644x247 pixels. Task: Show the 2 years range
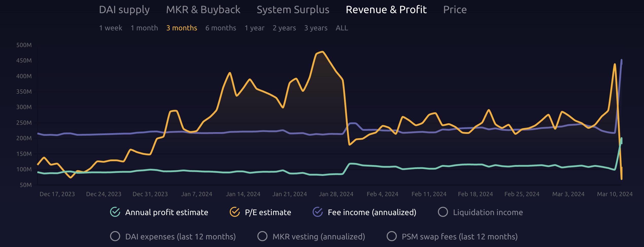284,28
